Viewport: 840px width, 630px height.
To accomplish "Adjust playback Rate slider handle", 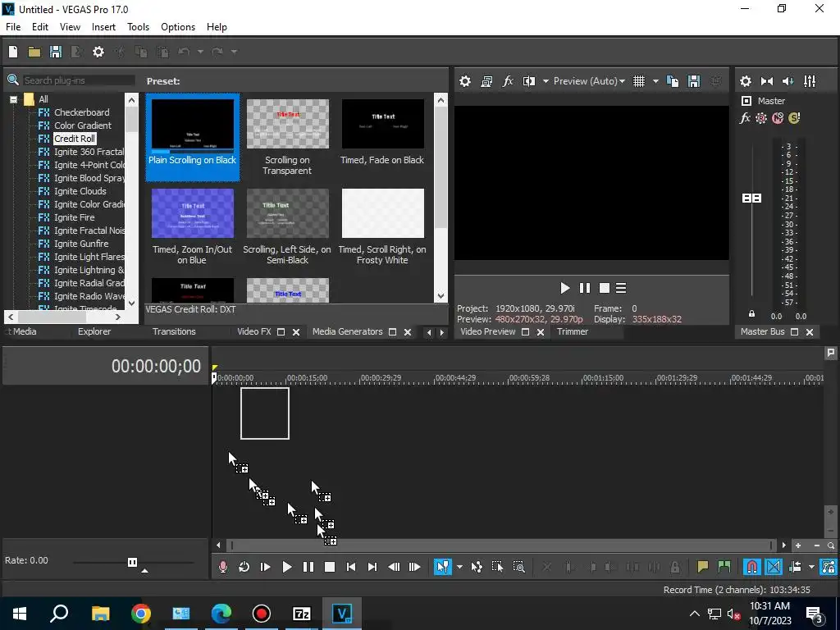I will point(132,562).
